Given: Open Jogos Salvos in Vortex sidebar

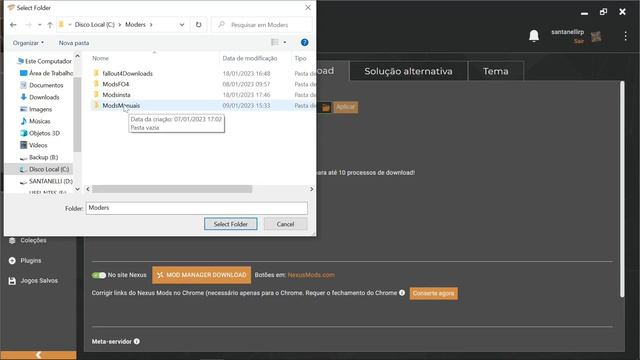Looking at the screenshot, I should point(33,281).
